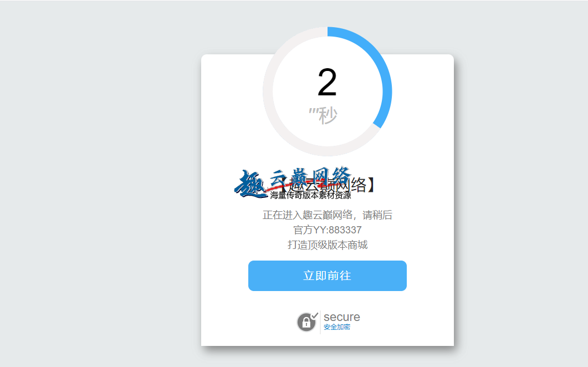Click the countdown number 2
Screen dimensions: 588x367
[327, 82]
